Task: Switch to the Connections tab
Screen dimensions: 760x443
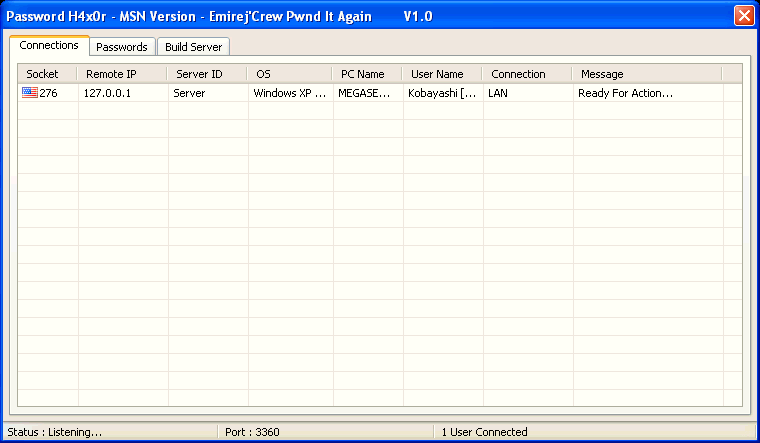Action: [x=49, y=46]
